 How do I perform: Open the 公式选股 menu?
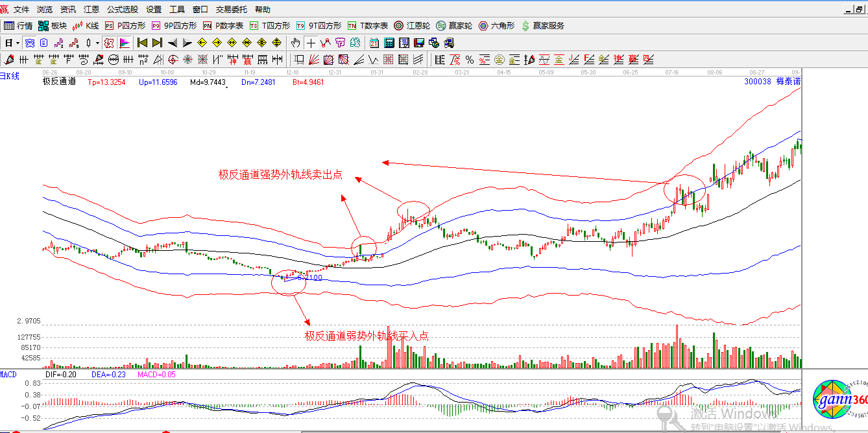[x=122, y=10]
